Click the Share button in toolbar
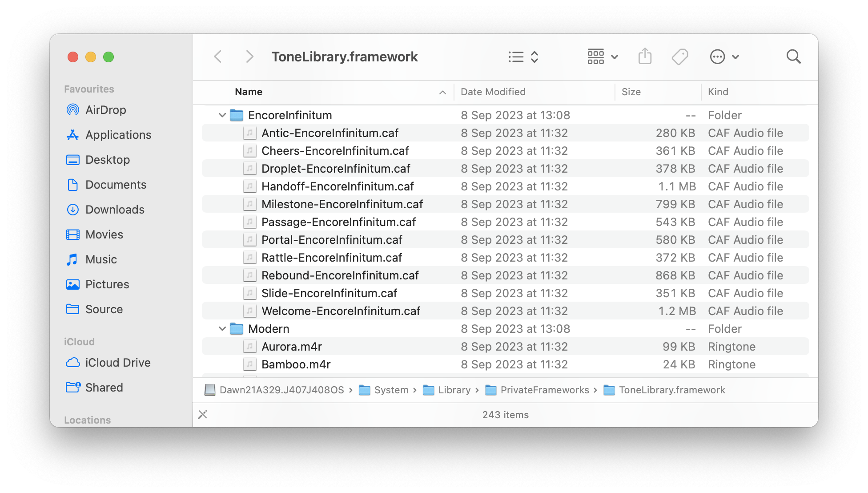Viewport: 868px width, 493px height. coord(645,56)
